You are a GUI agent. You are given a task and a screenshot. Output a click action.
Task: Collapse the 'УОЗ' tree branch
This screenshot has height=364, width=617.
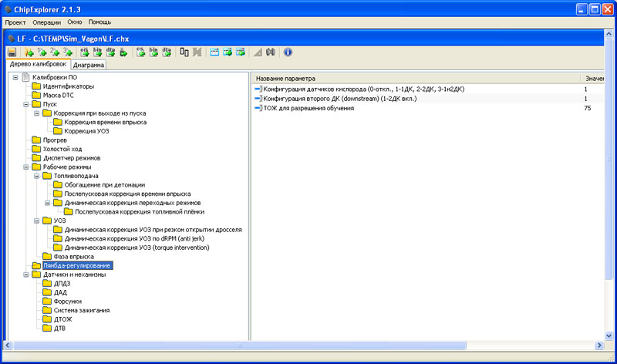click(x=37, y=221)
